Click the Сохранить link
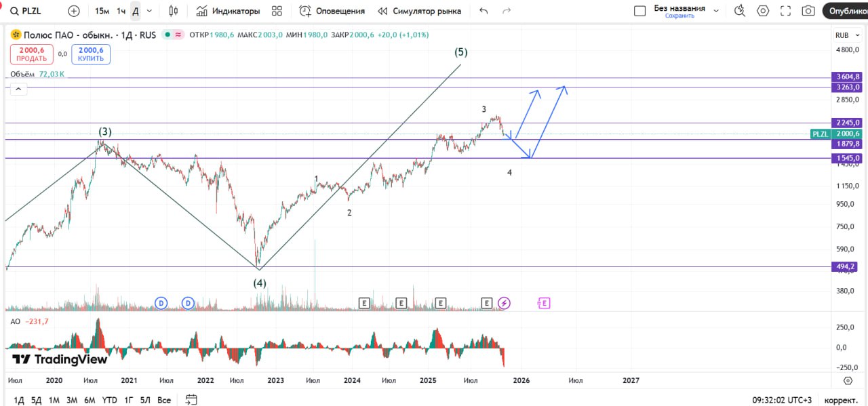The height and width of the screenshot is (406, 868). tap(679, 16)
